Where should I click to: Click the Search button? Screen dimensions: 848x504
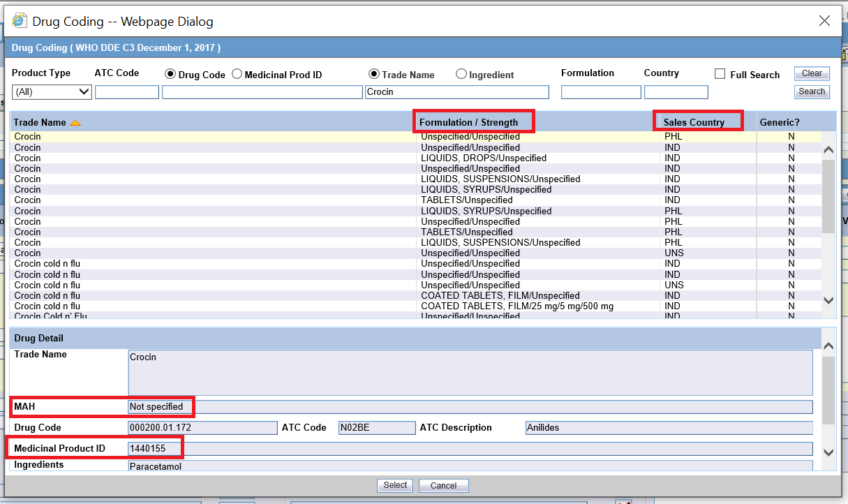point(812,91)
